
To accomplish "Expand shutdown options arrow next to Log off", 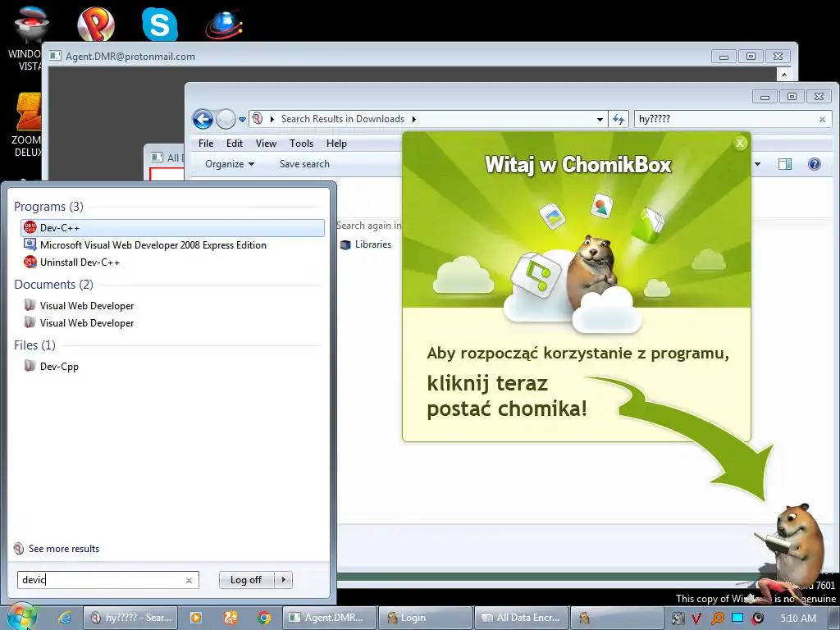I will tap(283, 580).
